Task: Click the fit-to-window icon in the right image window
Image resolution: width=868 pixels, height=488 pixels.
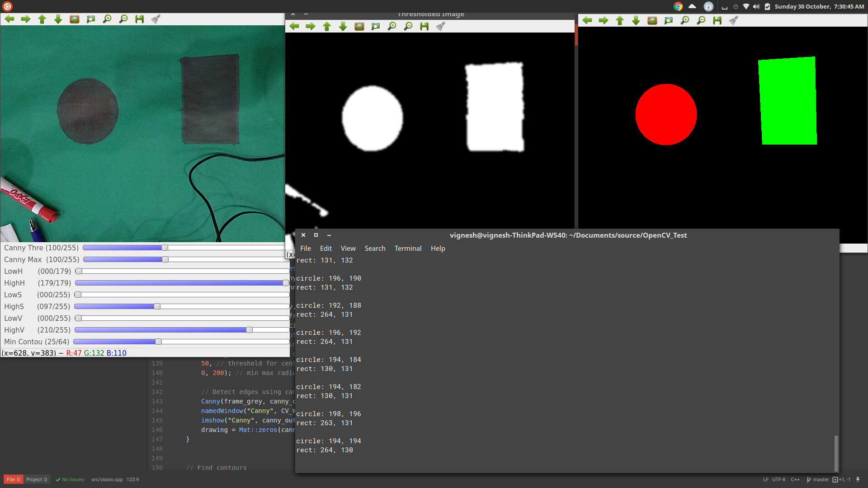Action: 669,20
